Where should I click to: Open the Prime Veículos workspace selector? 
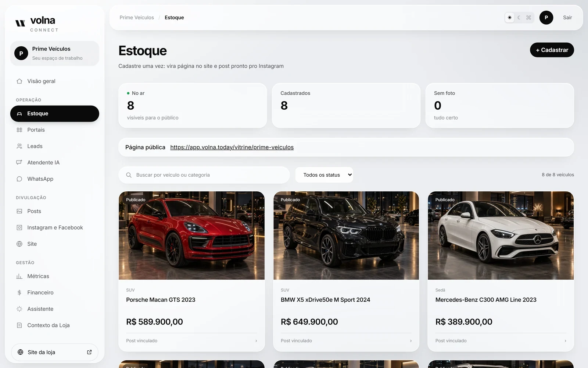[55, 53]
